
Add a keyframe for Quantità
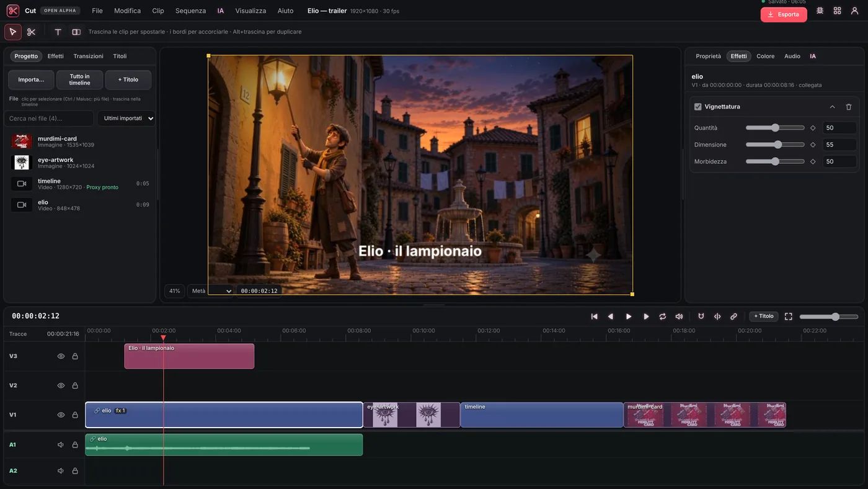point(813,128)
